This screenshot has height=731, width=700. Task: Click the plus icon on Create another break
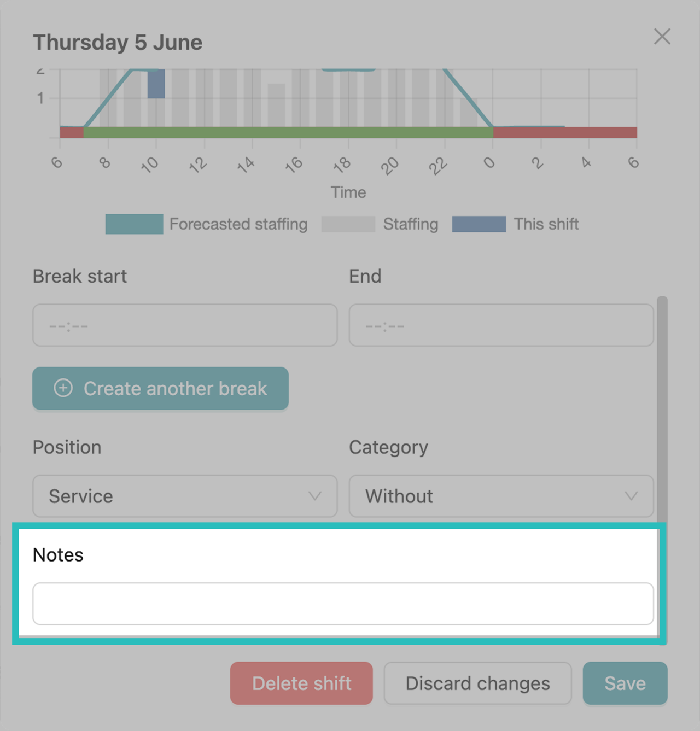point(63,388)
